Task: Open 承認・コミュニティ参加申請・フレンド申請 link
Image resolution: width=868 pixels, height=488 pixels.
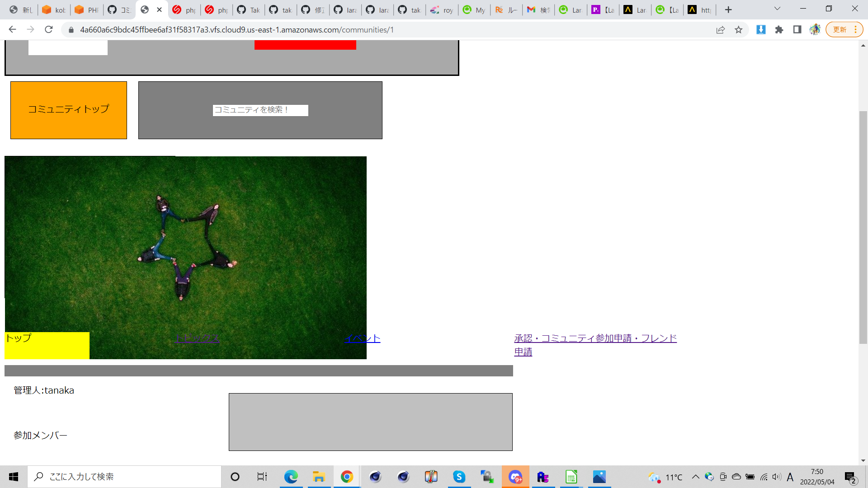Action: [595, 338]
